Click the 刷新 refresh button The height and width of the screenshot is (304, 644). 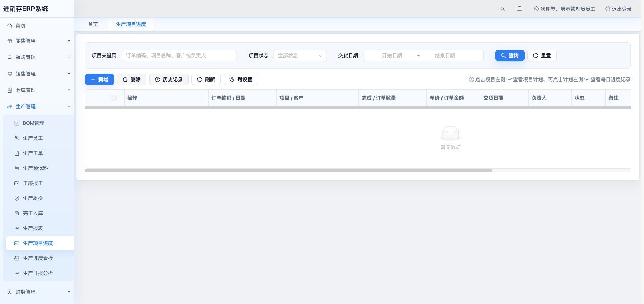click(x=206, y=79)
